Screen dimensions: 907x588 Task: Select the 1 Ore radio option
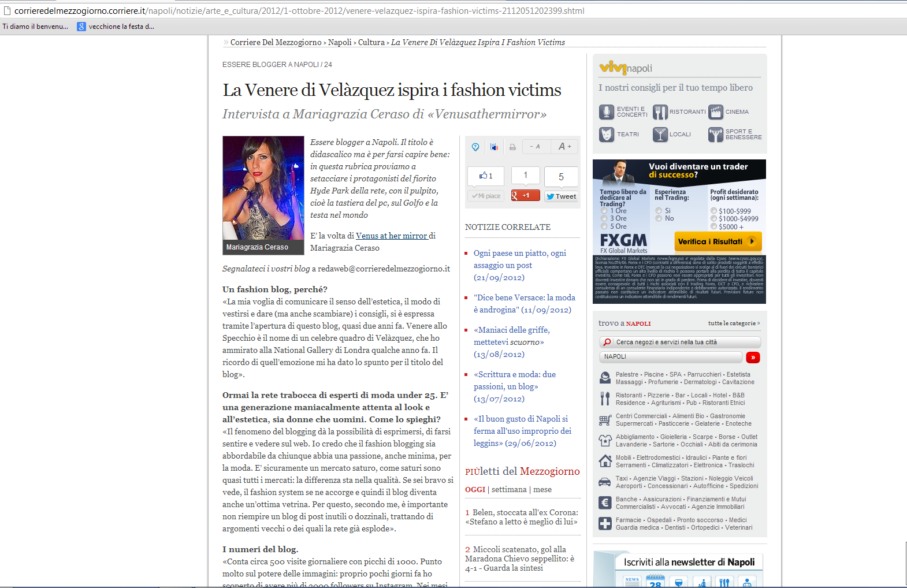[x=604, y=211]
